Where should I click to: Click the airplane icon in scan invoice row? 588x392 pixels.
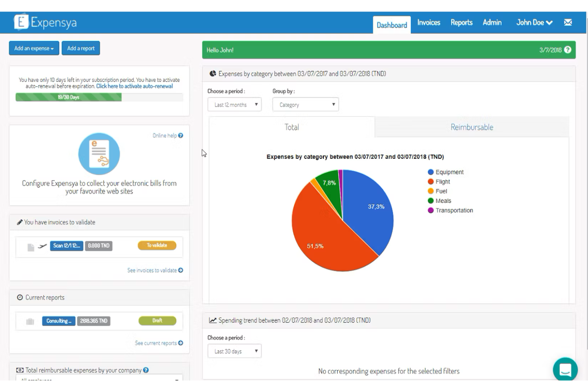point(42,246)
